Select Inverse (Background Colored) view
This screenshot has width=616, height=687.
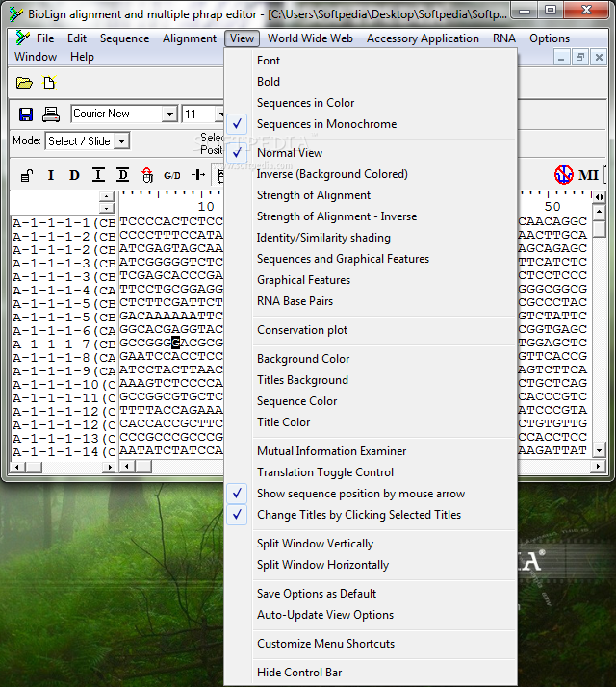pos(332,174)
